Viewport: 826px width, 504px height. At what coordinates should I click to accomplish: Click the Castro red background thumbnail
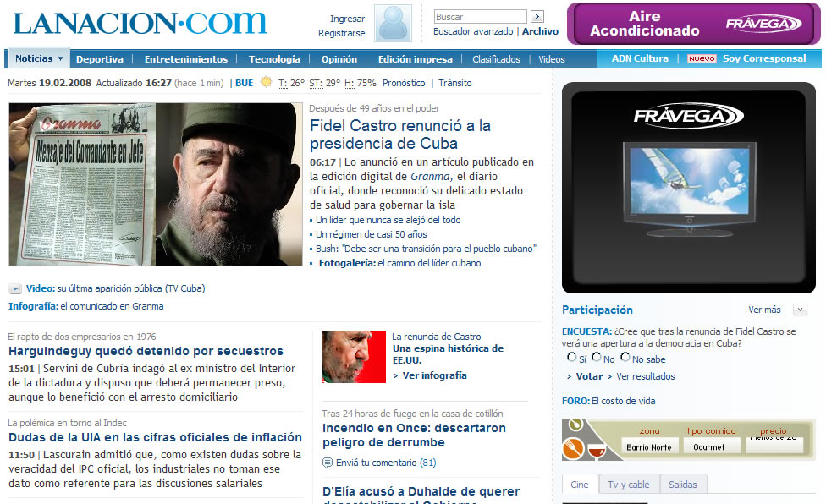coord(354,357)
